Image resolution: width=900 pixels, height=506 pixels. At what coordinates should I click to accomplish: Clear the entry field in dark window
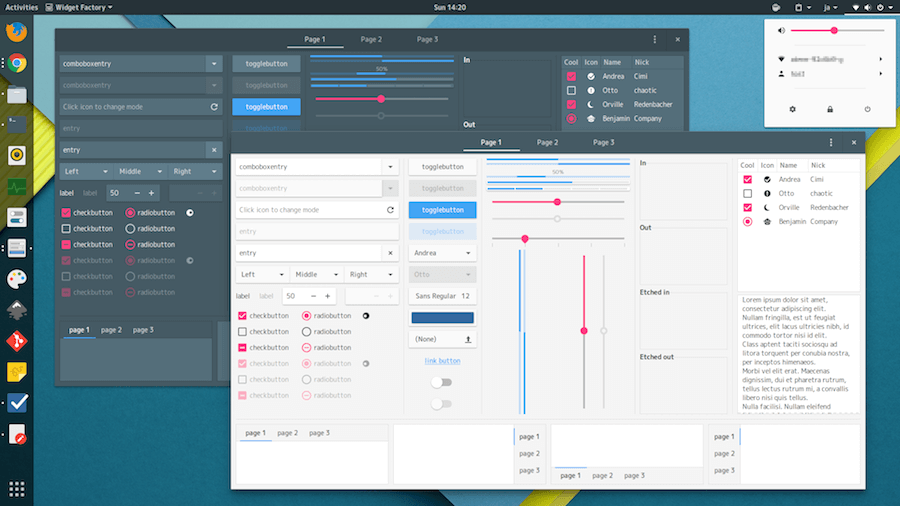point(214,150)
